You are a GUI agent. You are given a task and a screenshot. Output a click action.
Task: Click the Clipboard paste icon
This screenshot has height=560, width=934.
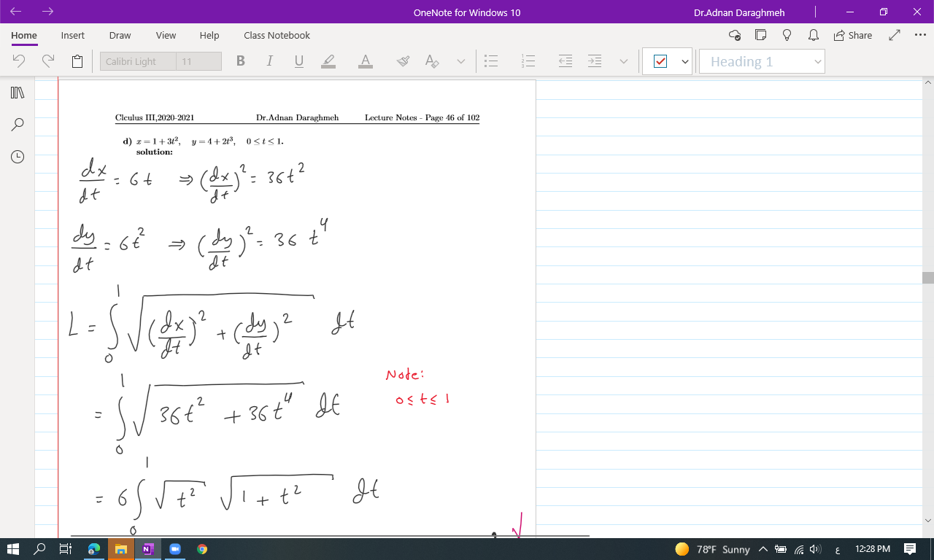pyautogui.click(x=77, y=61)
